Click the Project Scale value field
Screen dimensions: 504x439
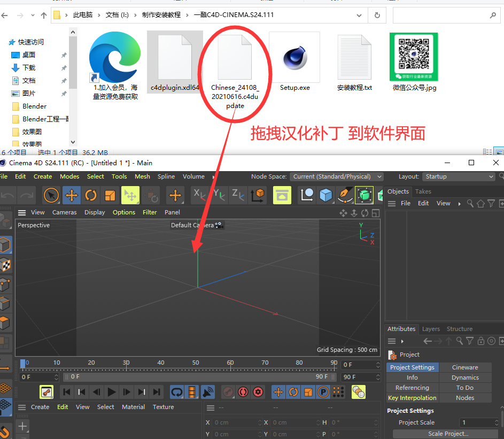[x=478, y=422]
